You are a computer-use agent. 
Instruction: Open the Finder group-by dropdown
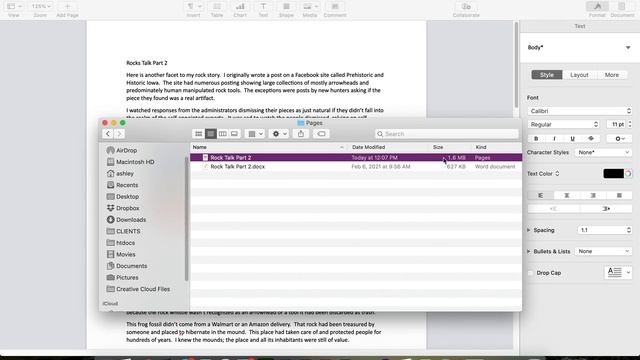coord(256,134)
